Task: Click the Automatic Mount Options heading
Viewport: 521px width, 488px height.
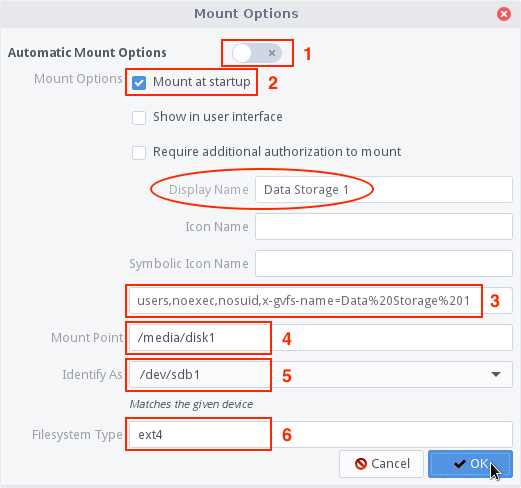Action: coord(87,53)
